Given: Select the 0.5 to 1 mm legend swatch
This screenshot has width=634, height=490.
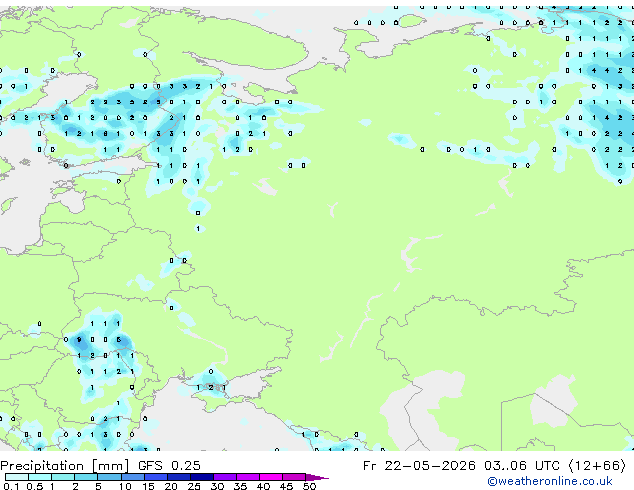Looking at the screenshot, I should [40, 477].
